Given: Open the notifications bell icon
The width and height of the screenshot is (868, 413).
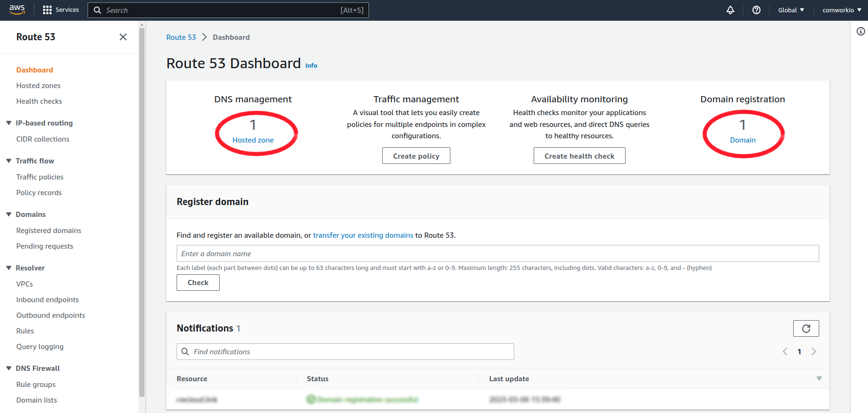Looking at the screenshot, I should [x=730, y=10].
